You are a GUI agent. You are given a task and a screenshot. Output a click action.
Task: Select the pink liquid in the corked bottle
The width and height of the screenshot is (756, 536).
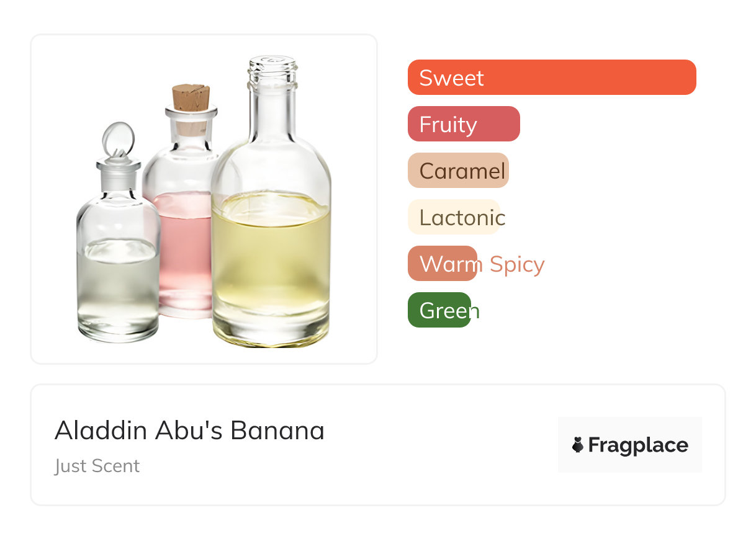coord(183,248)
